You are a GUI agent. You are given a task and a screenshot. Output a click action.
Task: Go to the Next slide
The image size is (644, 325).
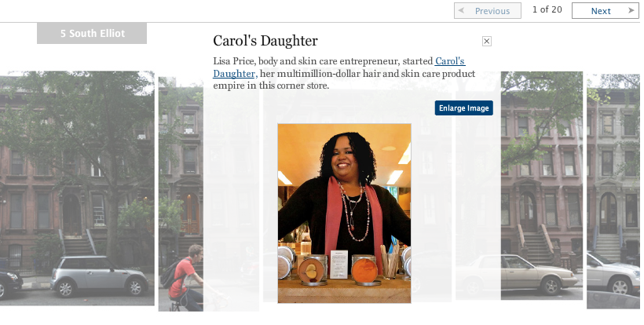(x=606, y=11)
